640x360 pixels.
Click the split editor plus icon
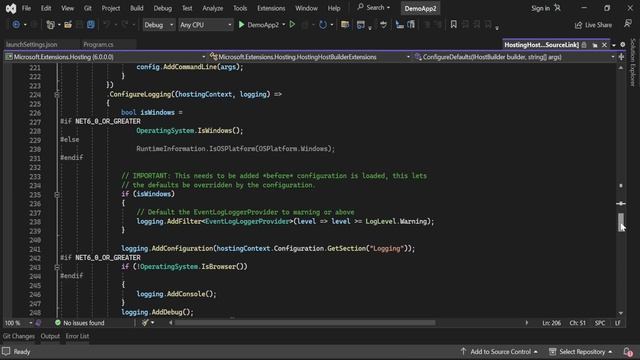click(x=621, y=57)
